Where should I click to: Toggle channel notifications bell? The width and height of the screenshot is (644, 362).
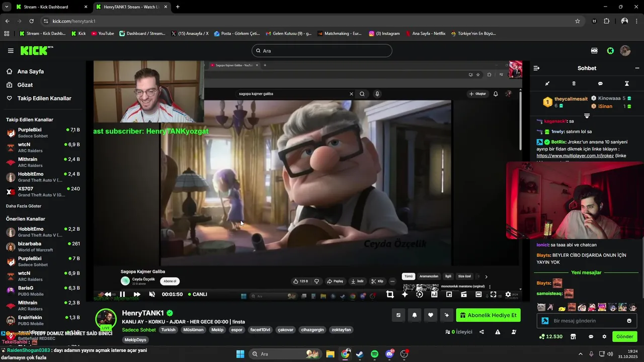click(415, 315)
